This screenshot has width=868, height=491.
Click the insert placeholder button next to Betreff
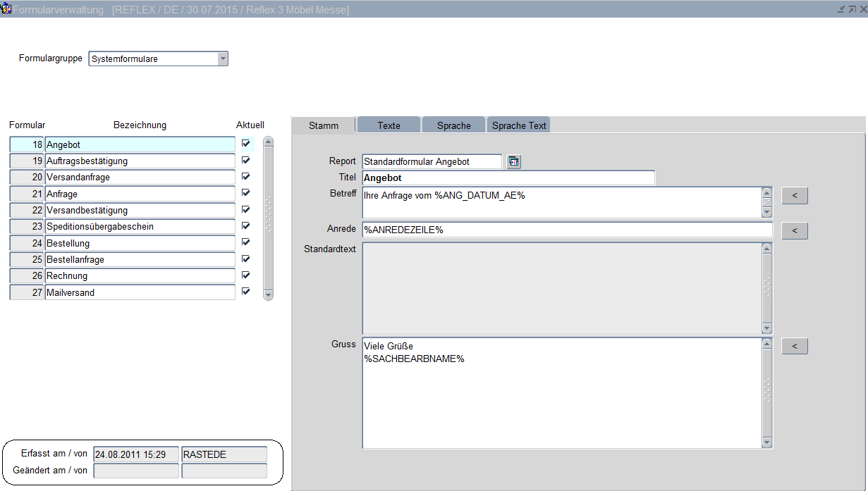point(795,196)
